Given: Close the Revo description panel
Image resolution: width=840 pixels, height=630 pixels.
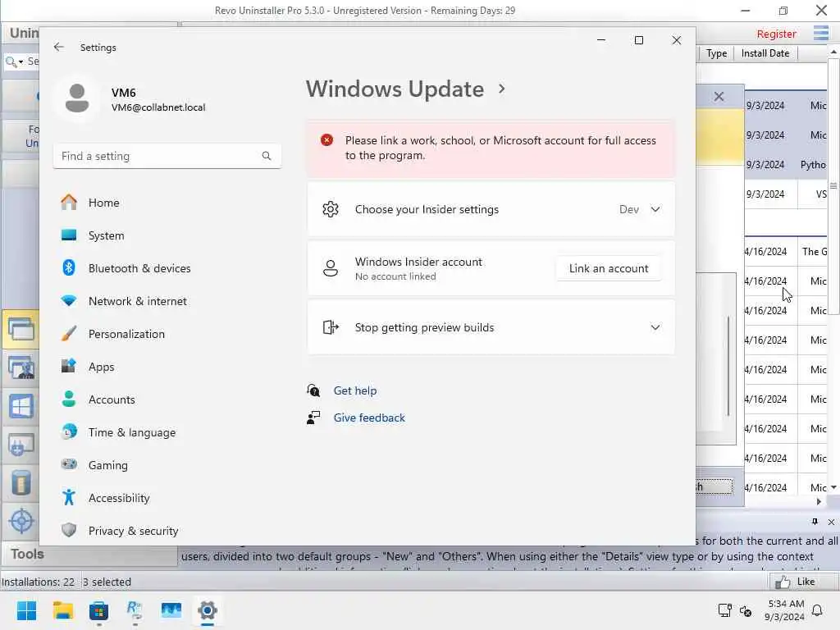Looking at the screenshot, I should click(x=831, y=522).
